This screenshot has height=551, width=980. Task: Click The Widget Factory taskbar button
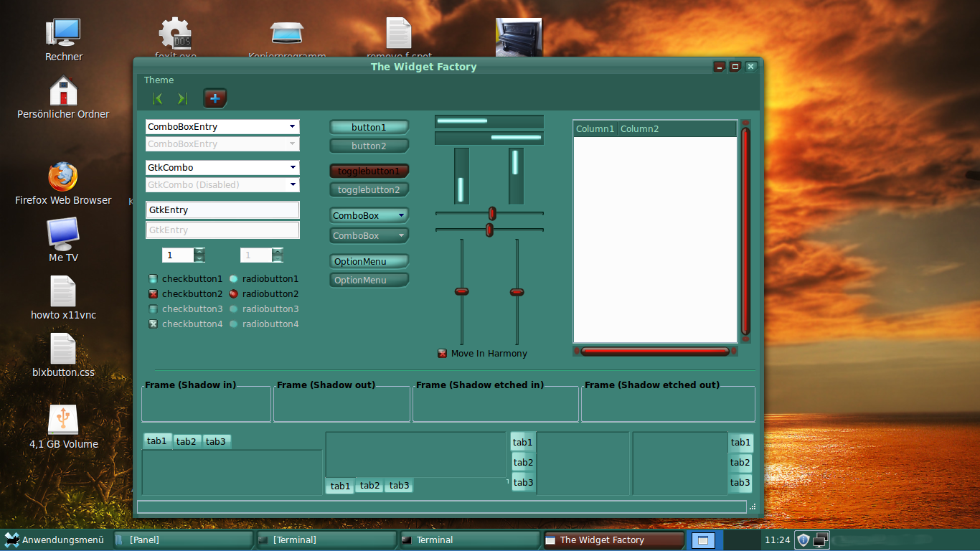coord(613,540)
